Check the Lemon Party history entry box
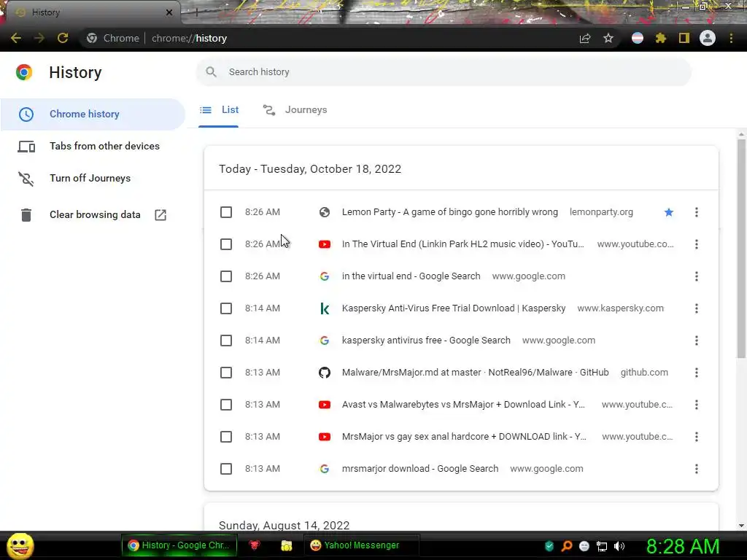The width and height of the screenshot is (747, 560). click(226, 212)
